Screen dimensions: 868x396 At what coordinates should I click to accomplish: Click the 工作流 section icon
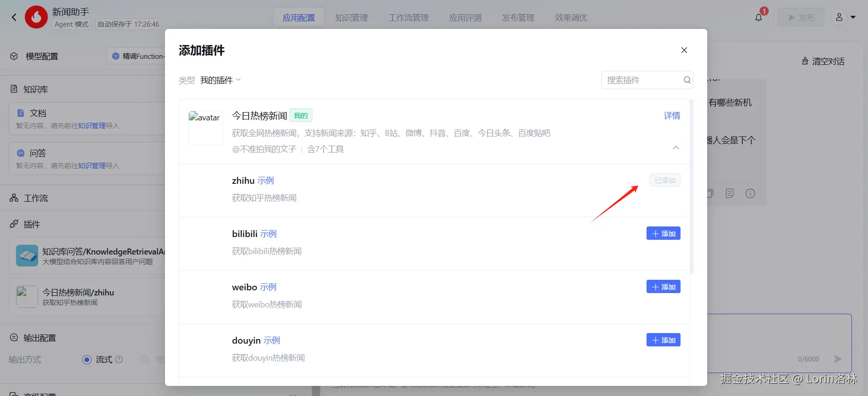[14, 198]
